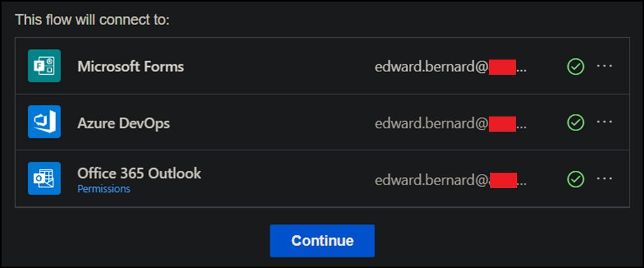Screen dimensions: 644x268
Task: Open the ellipsis menu for Microsoft Forms
Action: click(605, 66)
